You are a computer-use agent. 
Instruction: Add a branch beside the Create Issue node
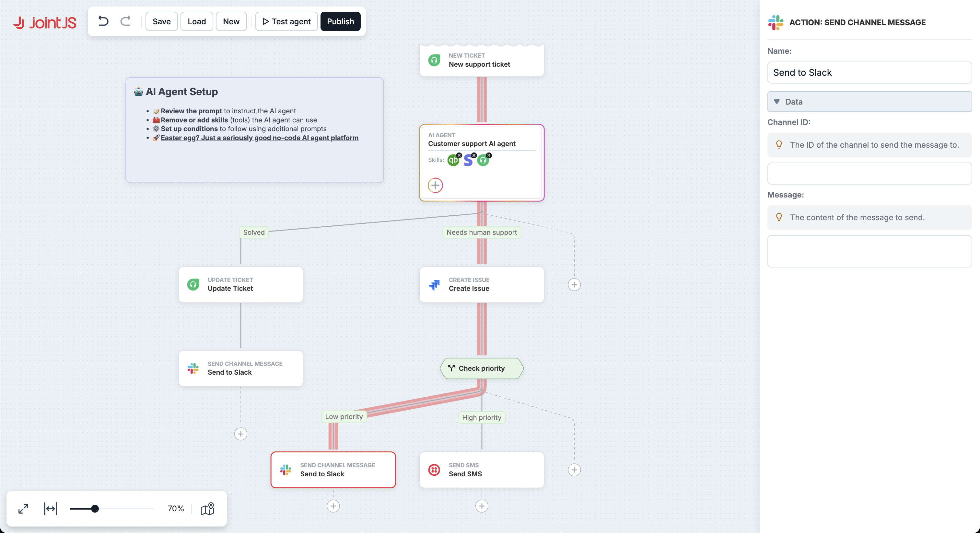coord(574,284)
